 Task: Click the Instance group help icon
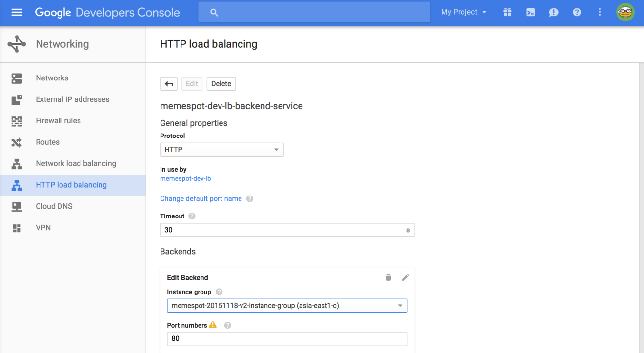point(219,292)
